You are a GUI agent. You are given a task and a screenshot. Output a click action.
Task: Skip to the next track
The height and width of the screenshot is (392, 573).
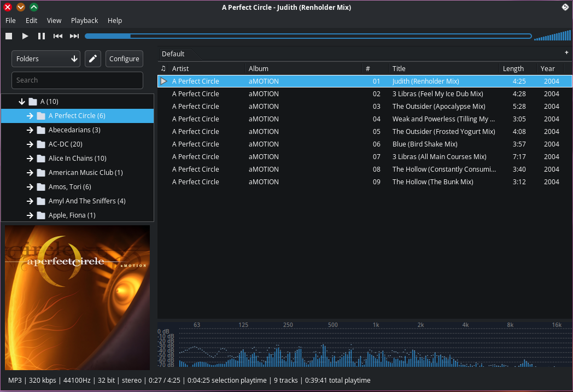(x=74, y=36)
